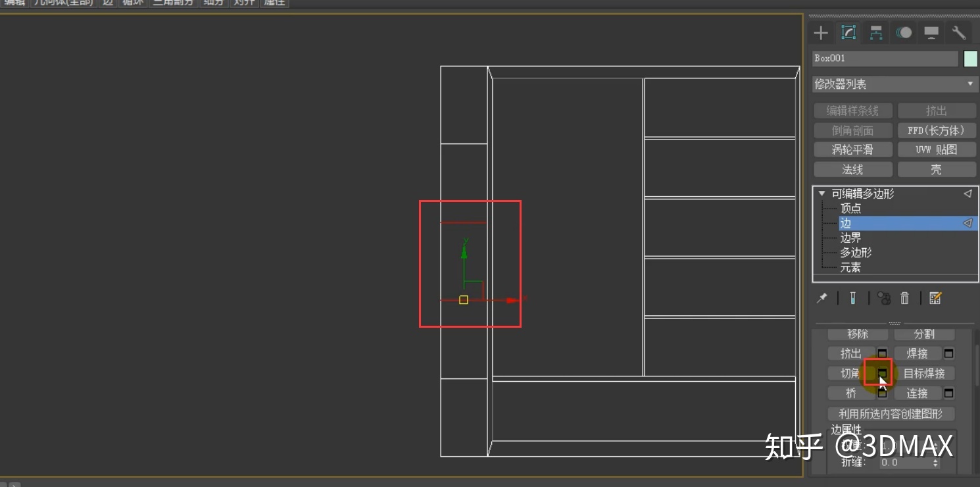The width and height of the screenshot is (980, 487).
Task: Click the command panel vertical scrollbar
Action: coord(977,365)
